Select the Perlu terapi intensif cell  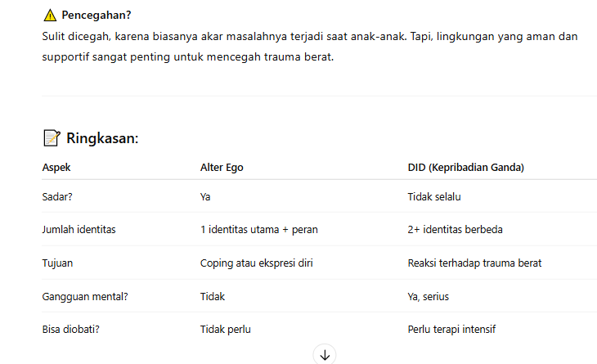tap(451, 330)
